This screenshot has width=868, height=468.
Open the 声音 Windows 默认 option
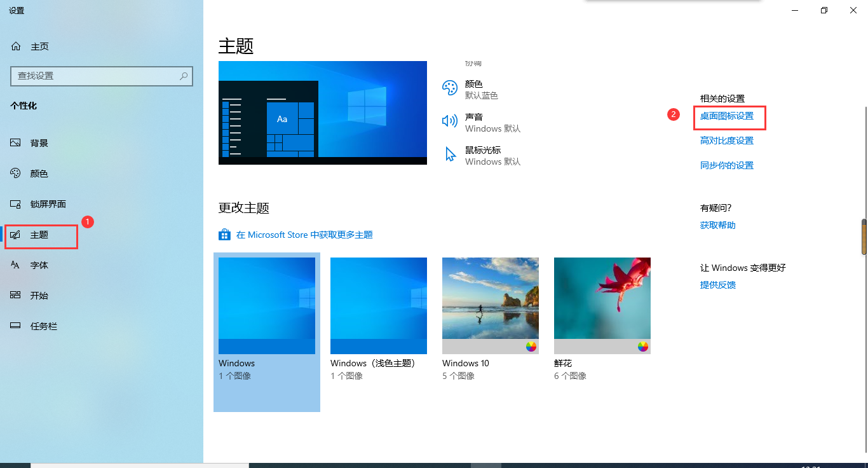coord(481,123)
